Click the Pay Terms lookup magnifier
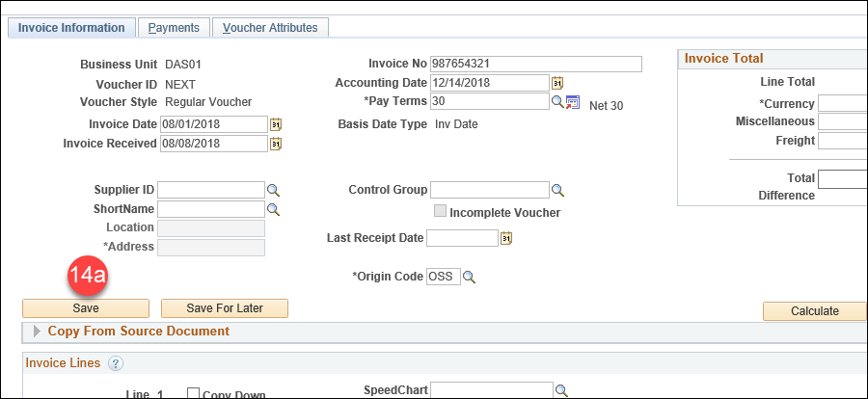 tap(558, 102)
